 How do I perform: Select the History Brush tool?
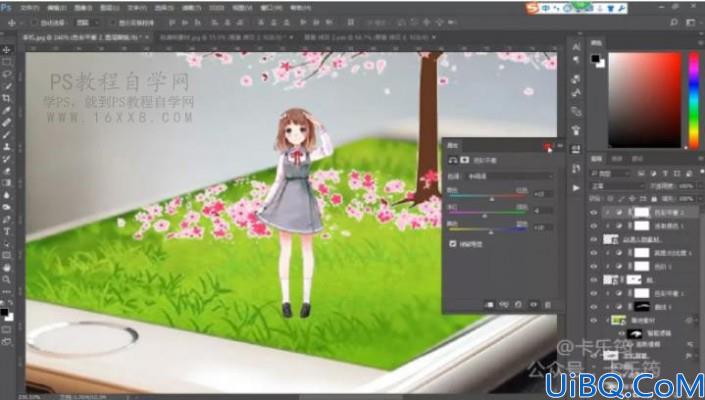(7, 159)
